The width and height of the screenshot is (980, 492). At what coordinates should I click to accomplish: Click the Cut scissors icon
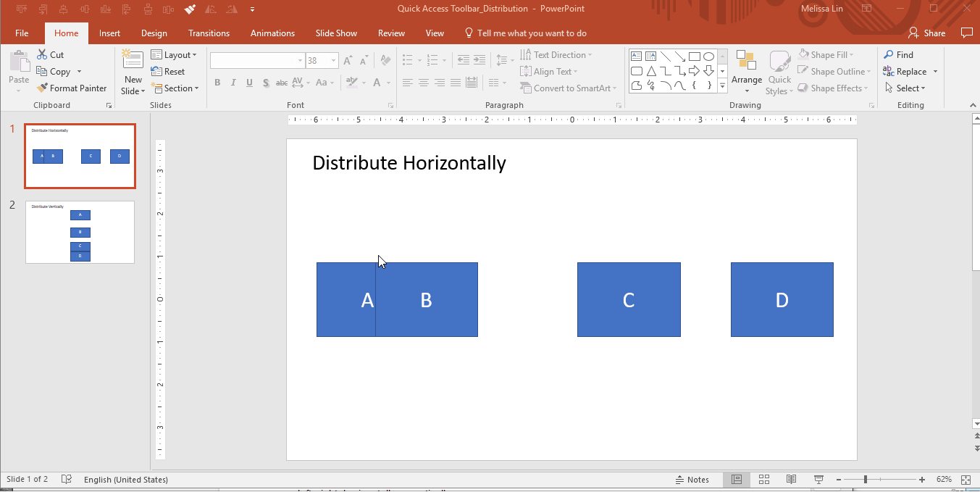(42, 55)
